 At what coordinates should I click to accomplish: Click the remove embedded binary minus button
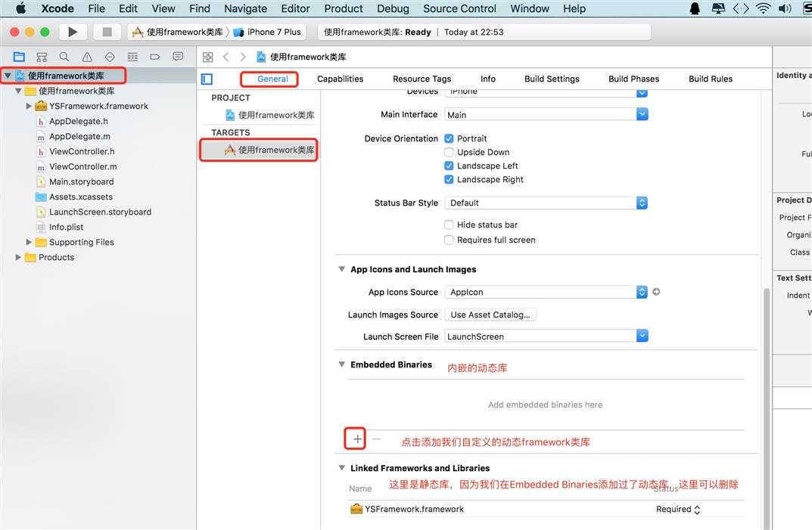point(377,439)
